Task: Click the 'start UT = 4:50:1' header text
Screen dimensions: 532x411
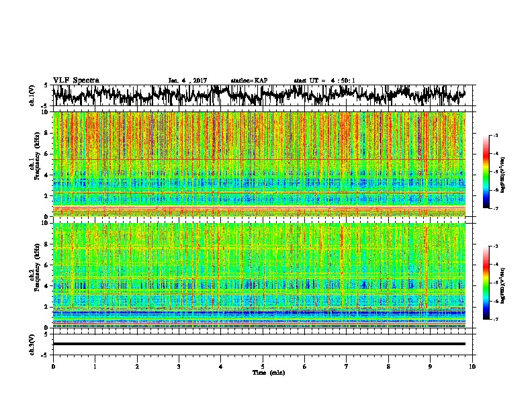Action: (324, 81)
